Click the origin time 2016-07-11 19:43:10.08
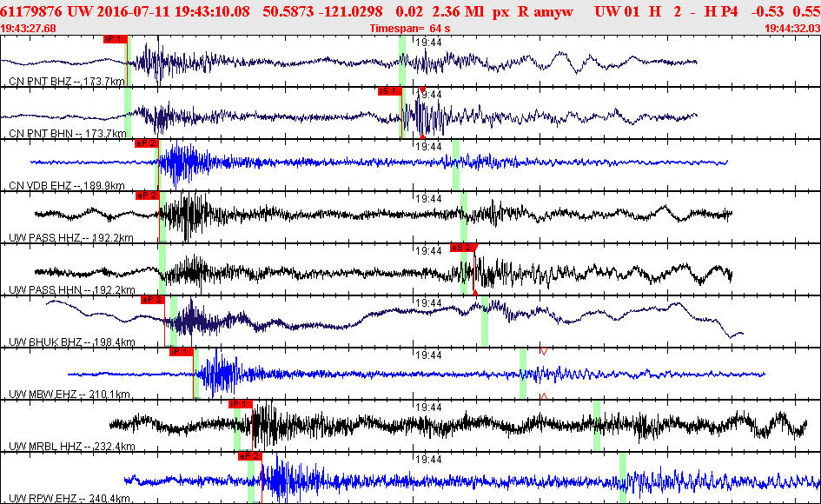Screen dimensions: 821x504 [158, 11]
